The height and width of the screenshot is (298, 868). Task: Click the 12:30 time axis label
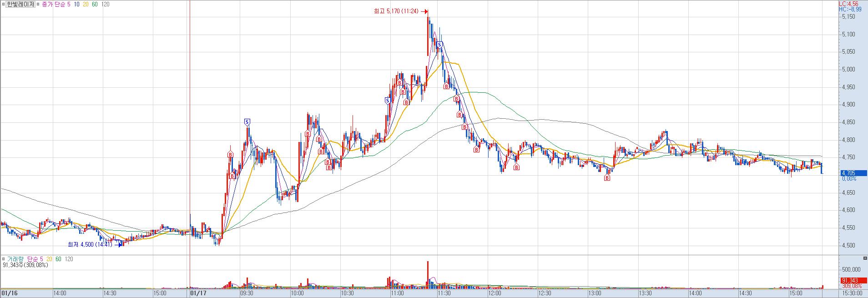coord(545,293)
